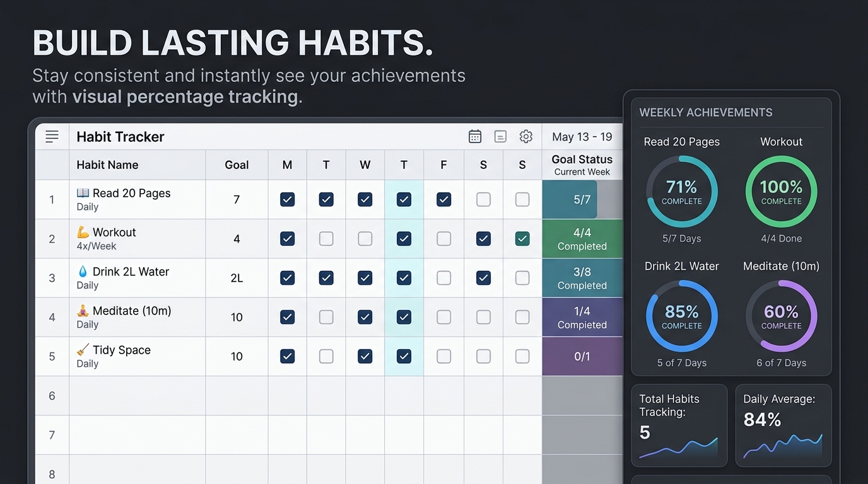This screenshot has width=868, height=484.
Task: Click the note icon beside the calendar
Action: coord(500,137)
